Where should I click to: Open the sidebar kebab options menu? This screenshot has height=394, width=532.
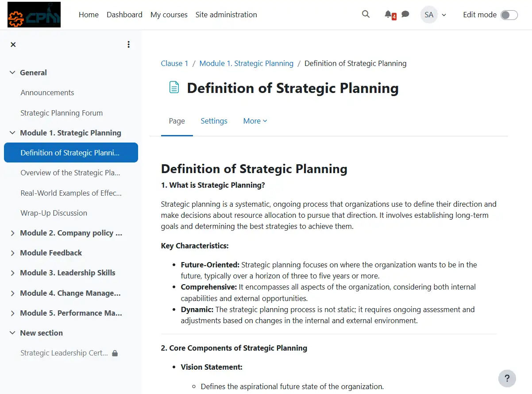tap(128, 44)
